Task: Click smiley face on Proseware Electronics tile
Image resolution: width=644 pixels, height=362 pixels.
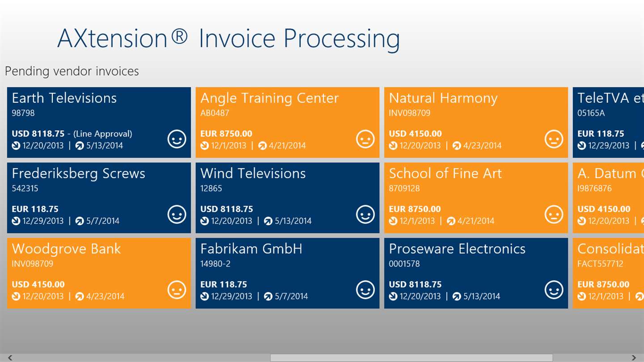Action: [554, 290]
